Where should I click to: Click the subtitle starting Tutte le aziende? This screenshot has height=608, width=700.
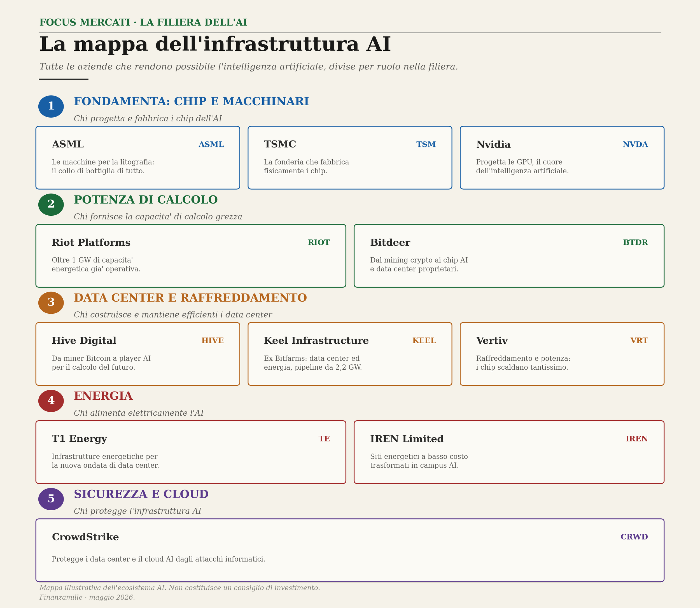(x=249, y=67)
